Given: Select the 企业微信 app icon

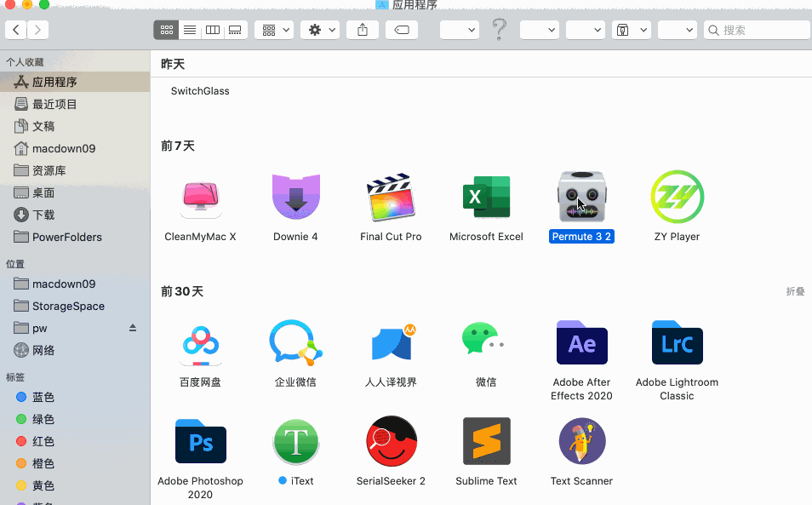Looking at the screenshot, I should click(x=295, y=343).
